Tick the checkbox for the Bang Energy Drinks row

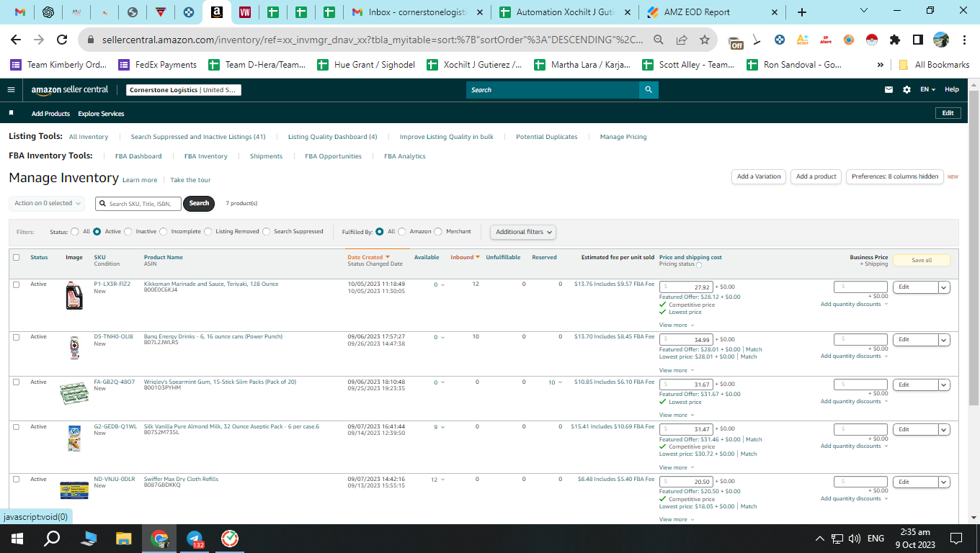pyautogui.click(x=16, y=337)
